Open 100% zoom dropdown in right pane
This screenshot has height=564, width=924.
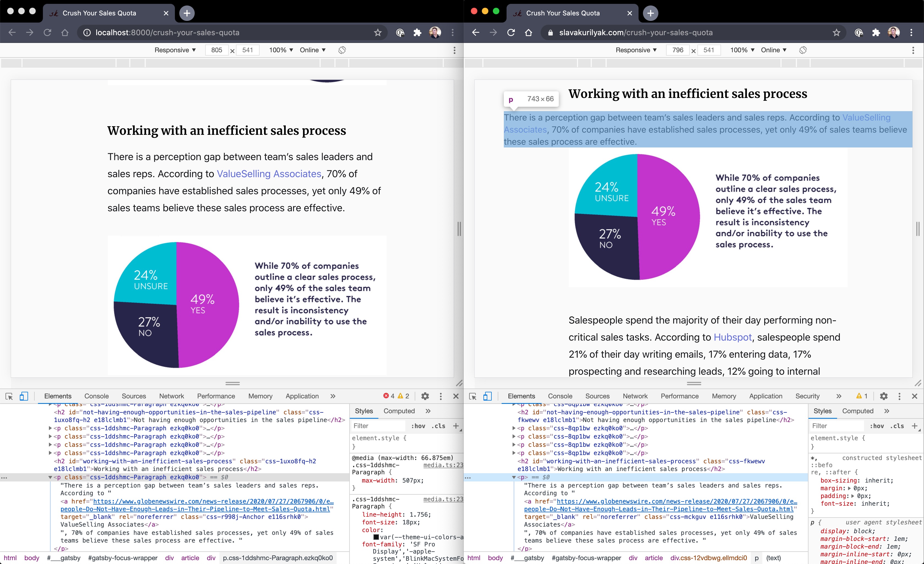(x=742, y=50)
